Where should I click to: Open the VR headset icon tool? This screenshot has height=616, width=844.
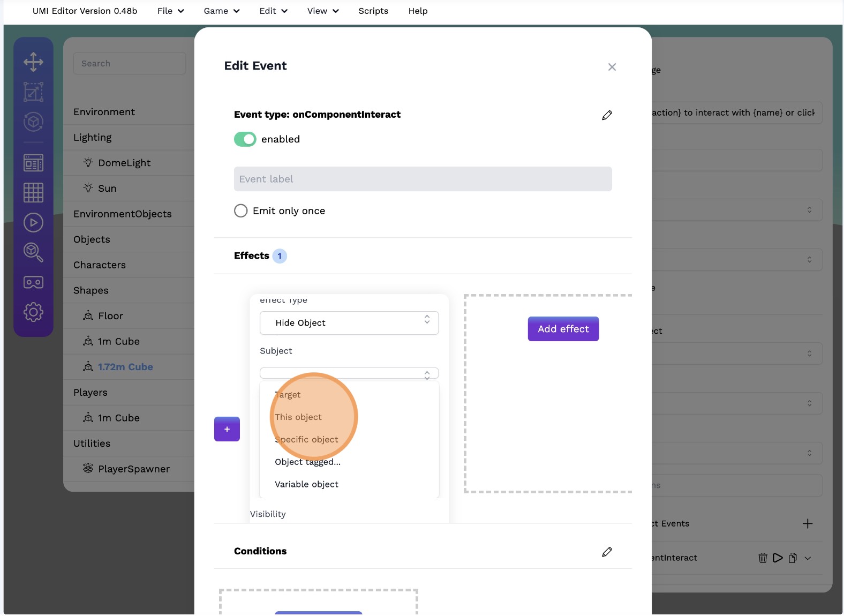pyautogui.click(x=33, y=282)
